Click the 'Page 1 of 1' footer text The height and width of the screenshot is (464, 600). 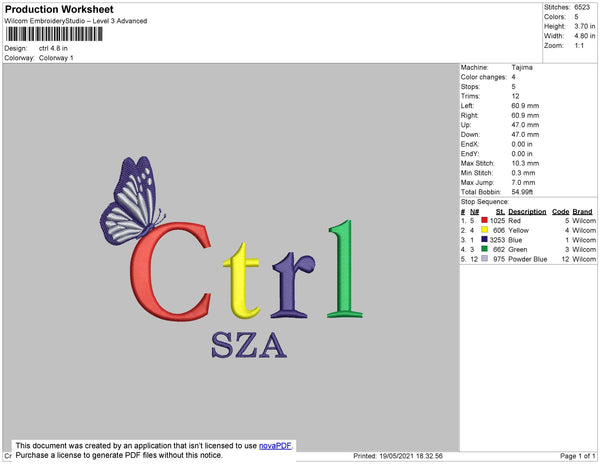(x=577, y=456)
